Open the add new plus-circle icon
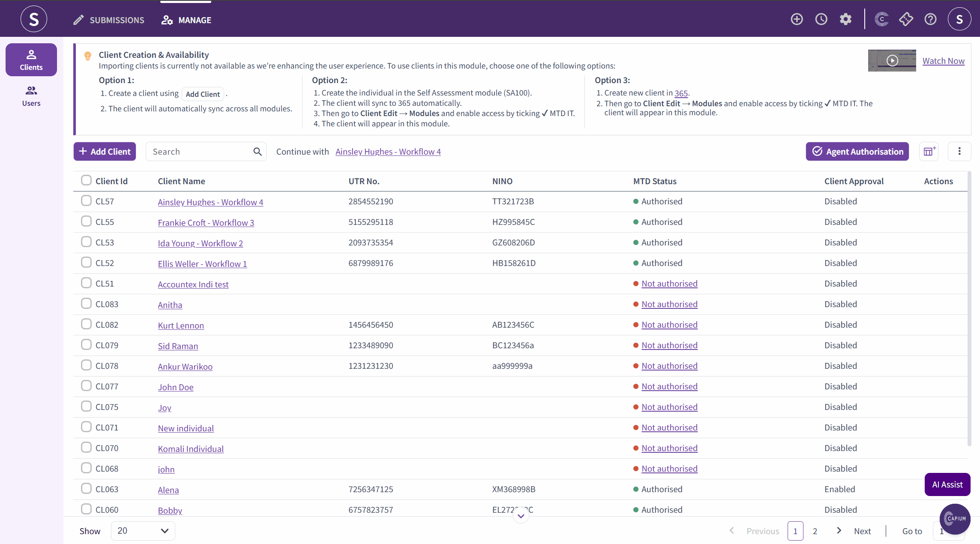The image size is (980, 544). (797, 19)
